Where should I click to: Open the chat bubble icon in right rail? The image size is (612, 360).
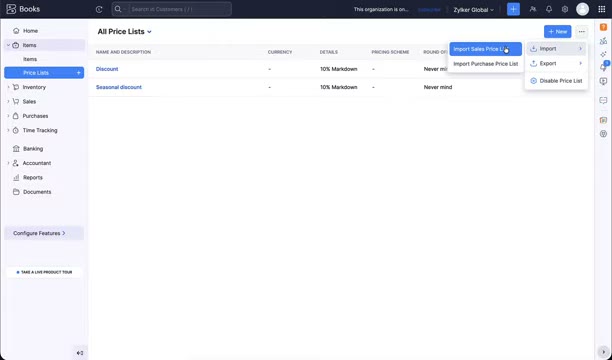pos(603,101)
